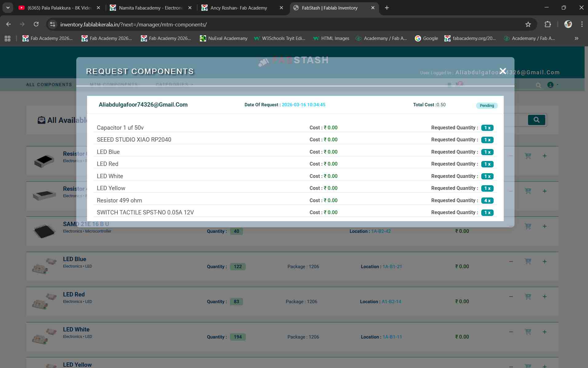Viewport: 588px width, 368px height.
Task: Reload the inventory page
Action: click(x=36, y=24)
